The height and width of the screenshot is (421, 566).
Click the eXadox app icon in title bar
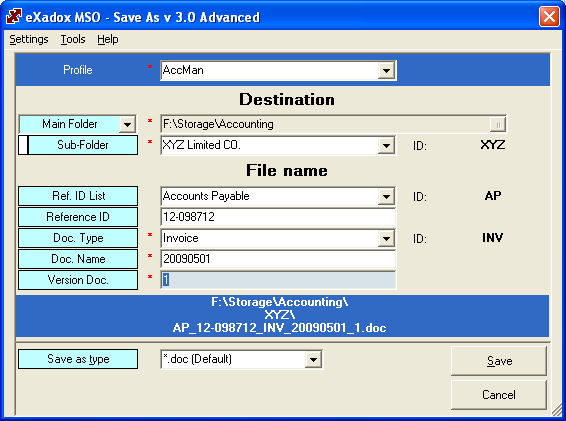tap(14, 16)
